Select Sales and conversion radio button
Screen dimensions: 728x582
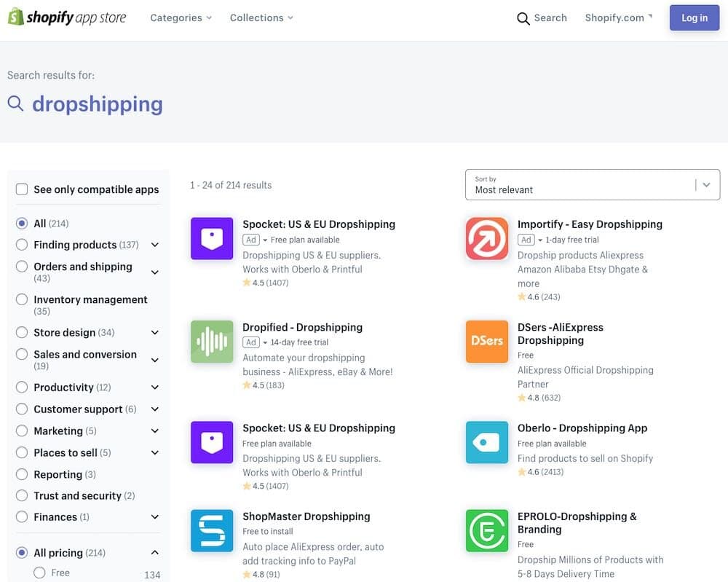click(22, 355)
